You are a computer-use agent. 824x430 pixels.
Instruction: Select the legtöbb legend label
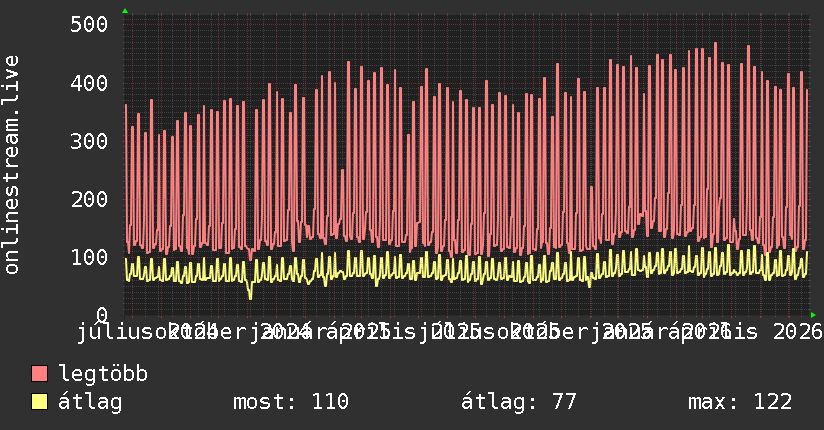103,373
